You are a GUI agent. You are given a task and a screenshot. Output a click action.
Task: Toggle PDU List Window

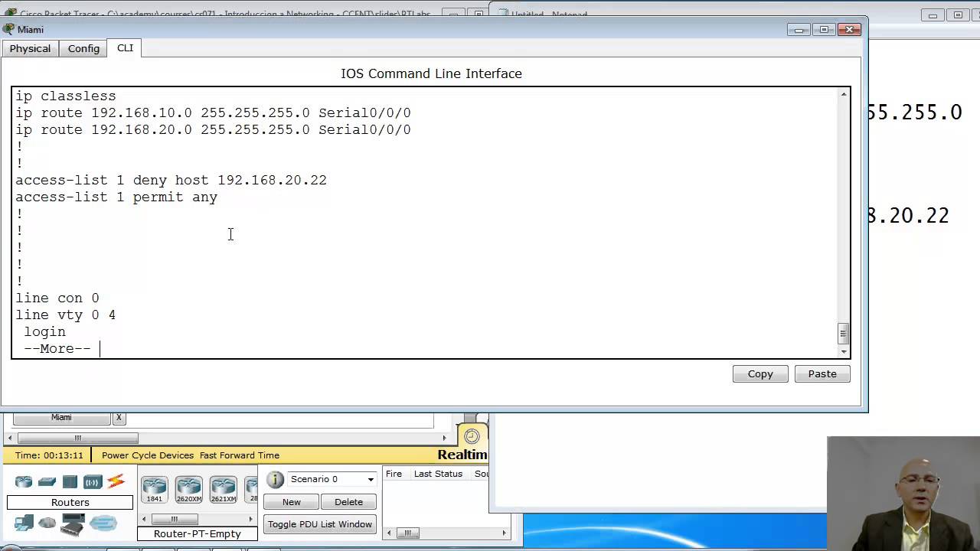coord(320,524)
